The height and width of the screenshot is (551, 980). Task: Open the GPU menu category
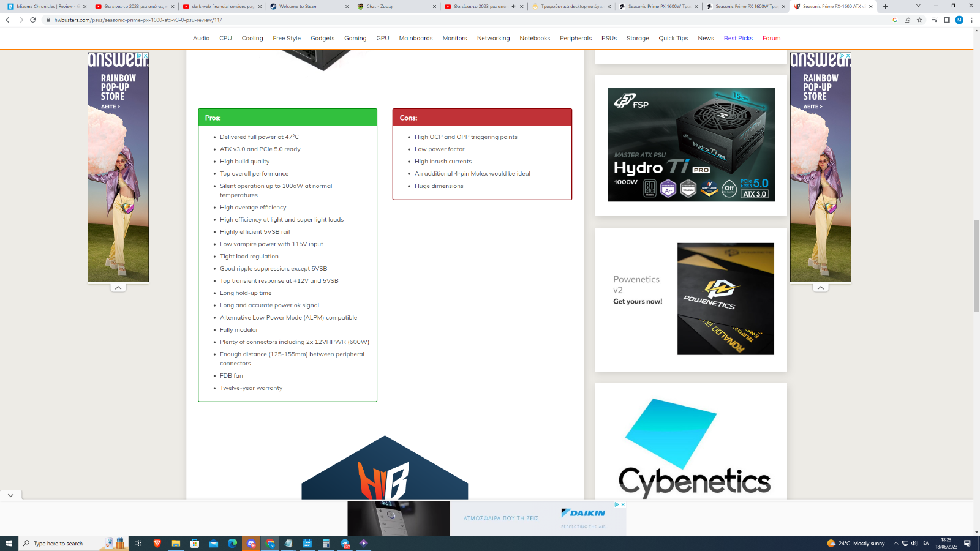tap(383, 38)
